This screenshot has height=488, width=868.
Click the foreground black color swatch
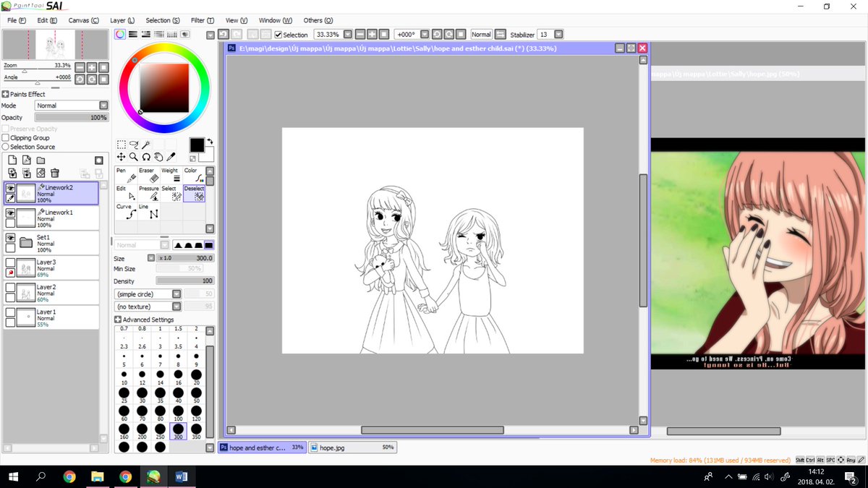click(x=197, y=145)
